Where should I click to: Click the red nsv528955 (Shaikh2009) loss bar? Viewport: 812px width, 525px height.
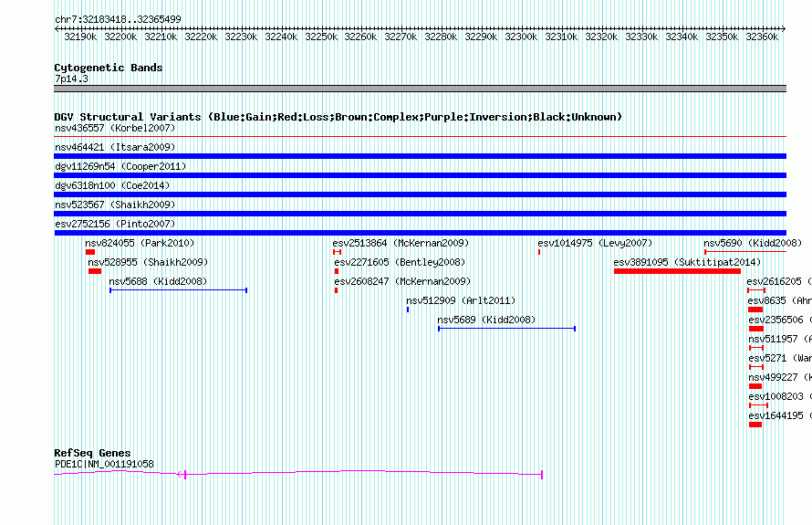(95, 271)
